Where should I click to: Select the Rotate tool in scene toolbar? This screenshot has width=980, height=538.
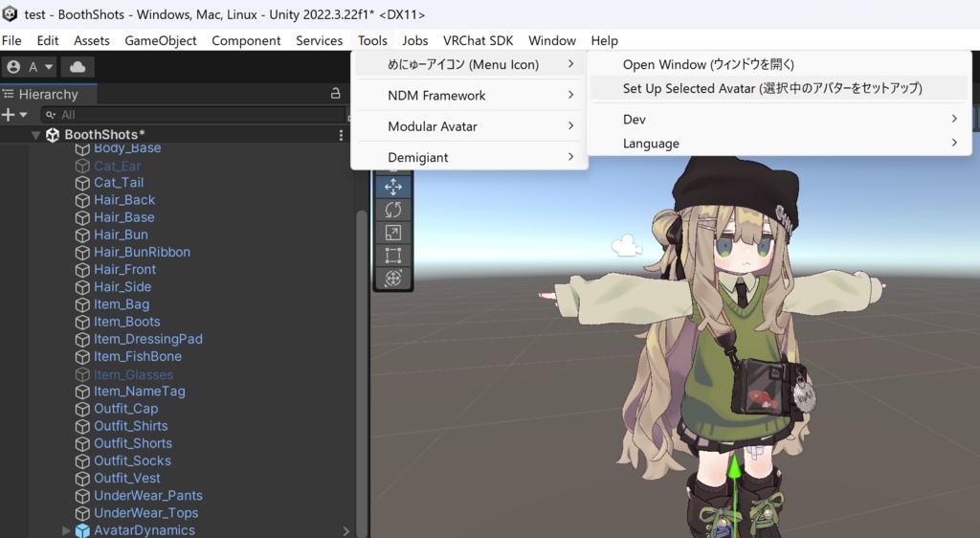point(393,210)
